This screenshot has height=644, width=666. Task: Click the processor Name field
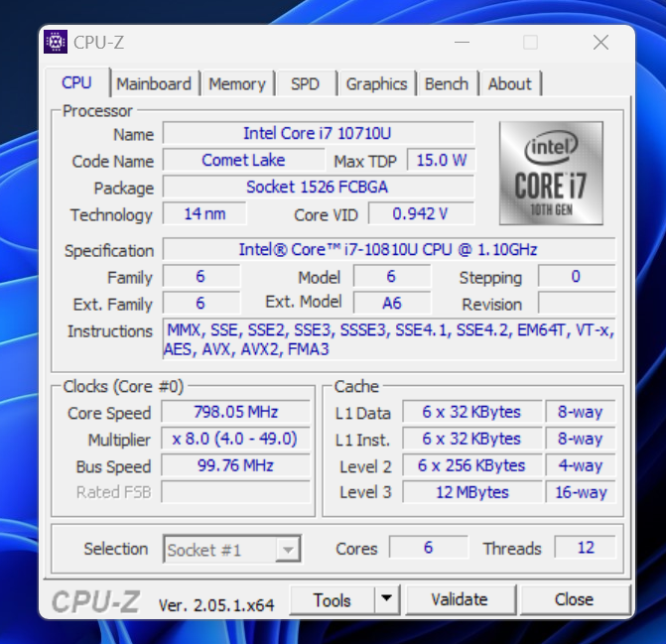click(318, 133)
